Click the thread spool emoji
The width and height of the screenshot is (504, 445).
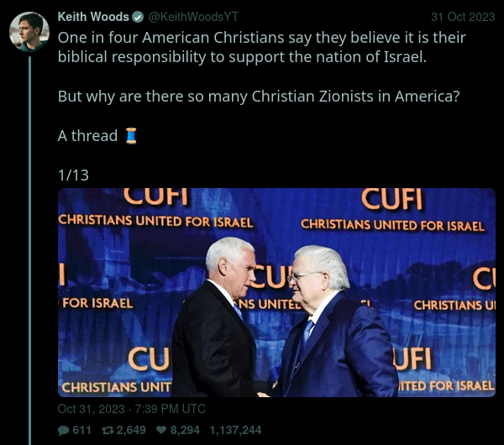coord(131,136)
